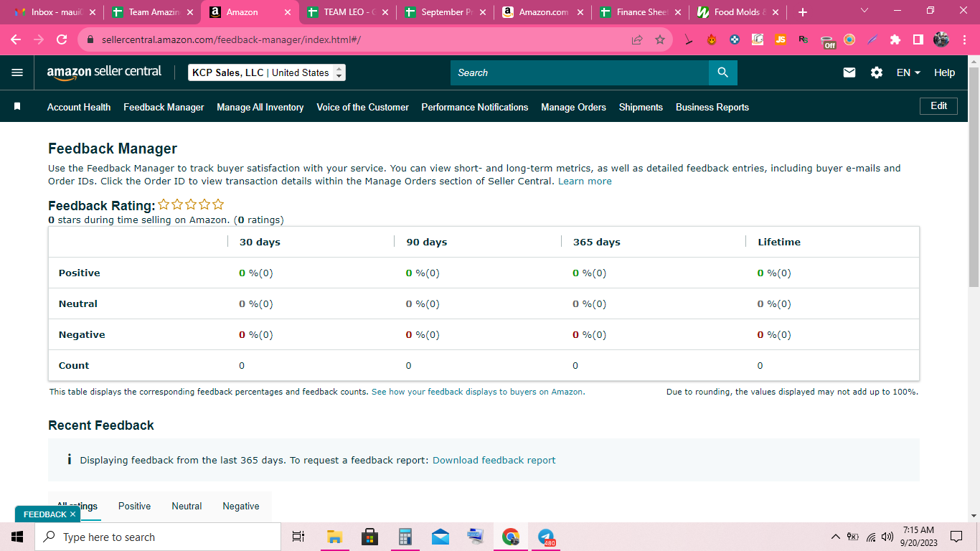Click the share page icon in address bar

pos(637,39)
